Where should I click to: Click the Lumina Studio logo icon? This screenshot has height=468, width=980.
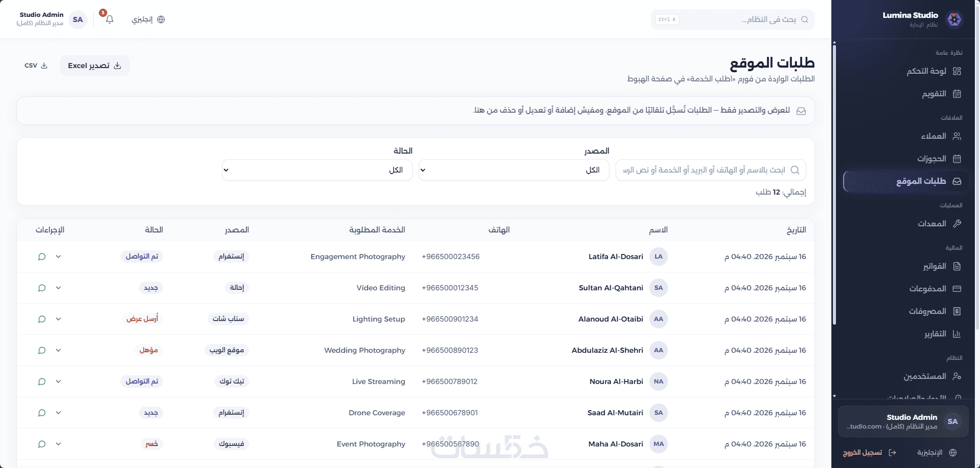(954, 19)
